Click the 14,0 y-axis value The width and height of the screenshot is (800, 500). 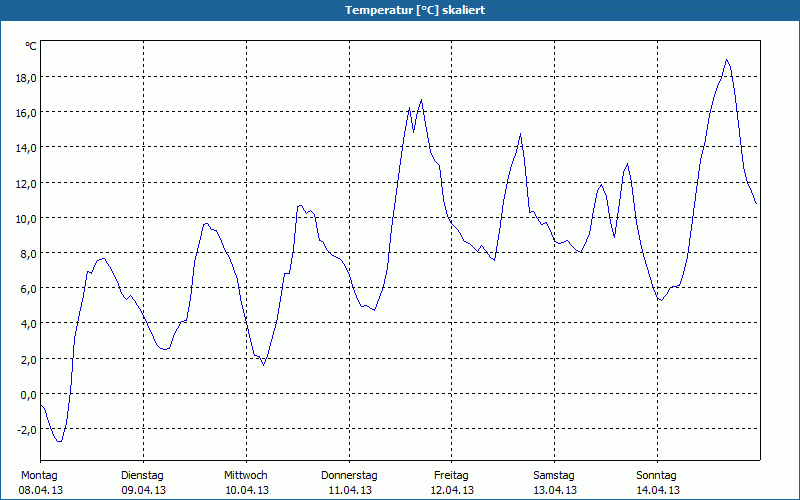point(27,148)
